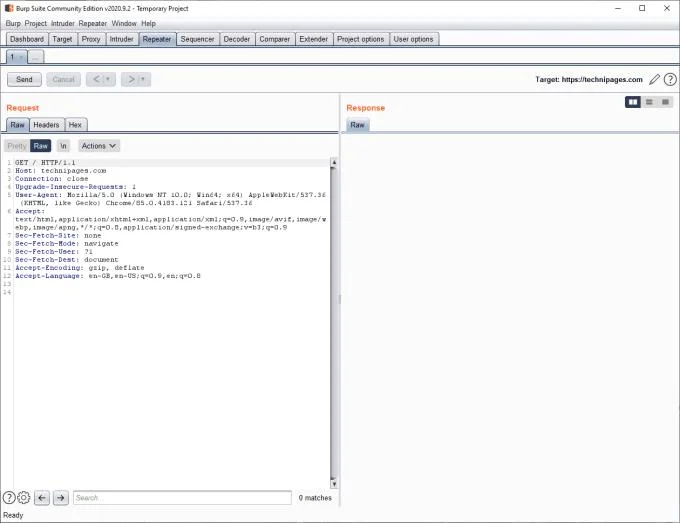Open the history forward dropdown arrow
Screen dimensions: 680x523
[143, 79]
